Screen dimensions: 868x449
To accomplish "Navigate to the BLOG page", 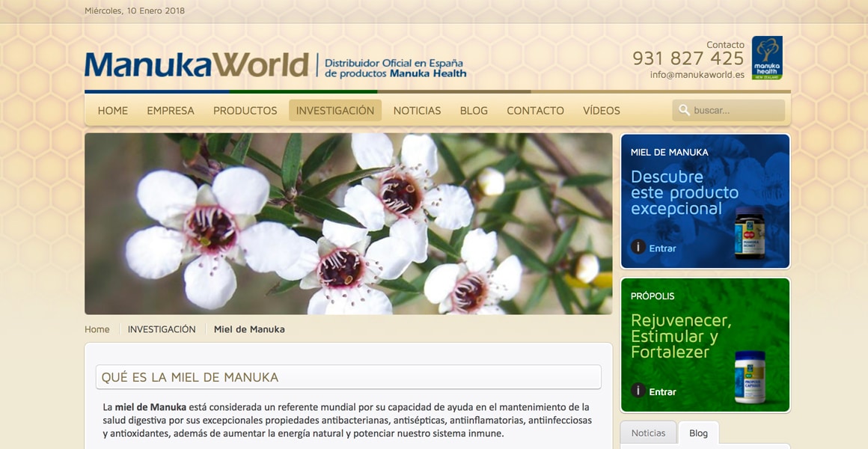I will 474,111.
